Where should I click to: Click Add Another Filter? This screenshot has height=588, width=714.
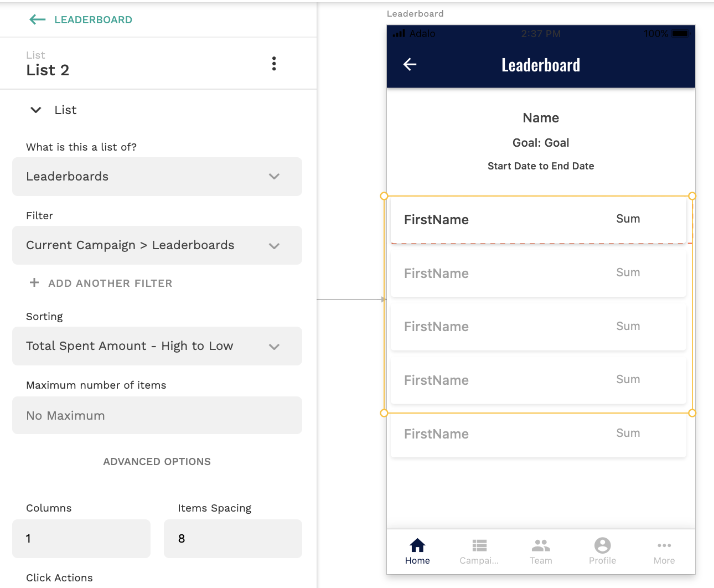[101, 283]
